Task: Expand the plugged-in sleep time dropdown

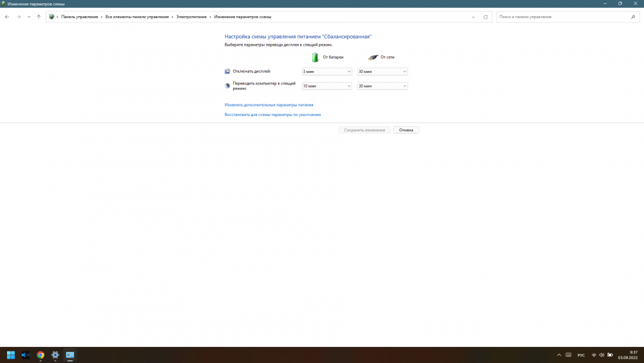Action: [x=383, y=86]
